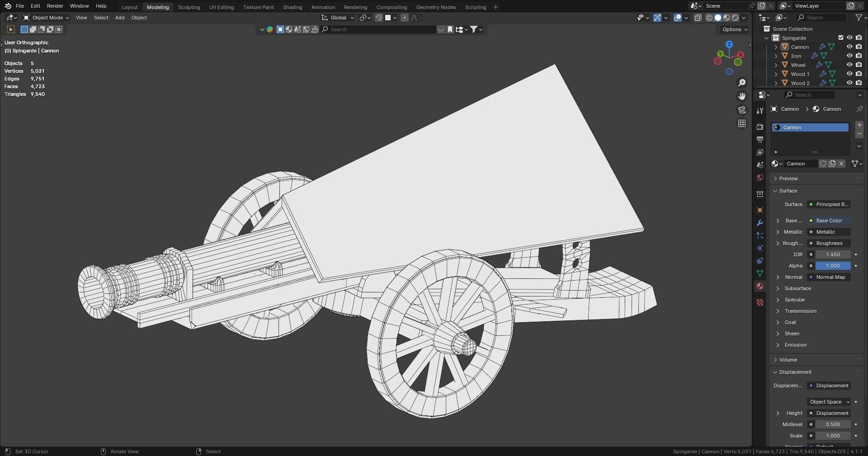The image size is (868, 456).
Task: Unlink the Cannon material
Action: pos(841,164)
